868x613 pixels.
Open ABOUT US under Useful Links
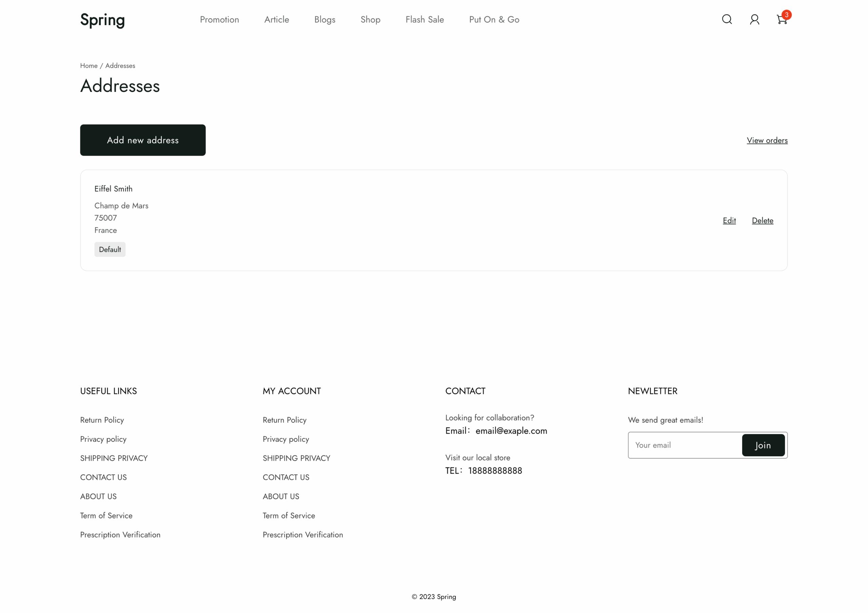pyautogui.click(x=98, y=497)
